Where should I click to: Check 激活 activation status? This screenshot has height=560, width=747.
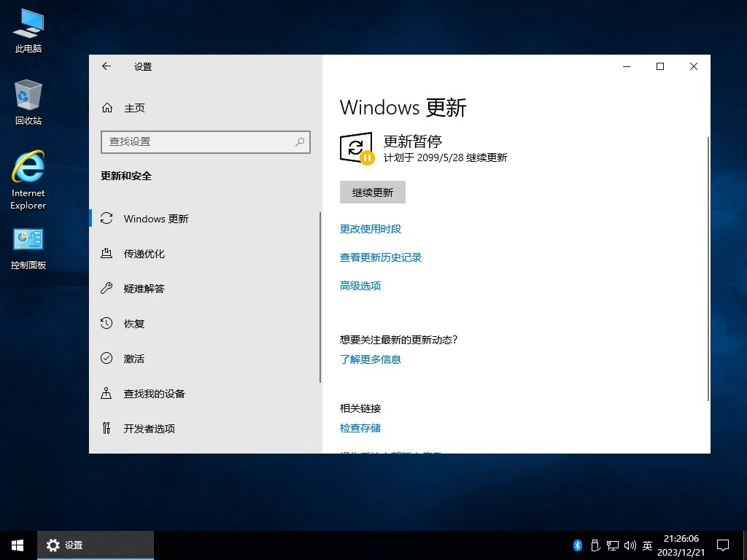tap(134, 358)
